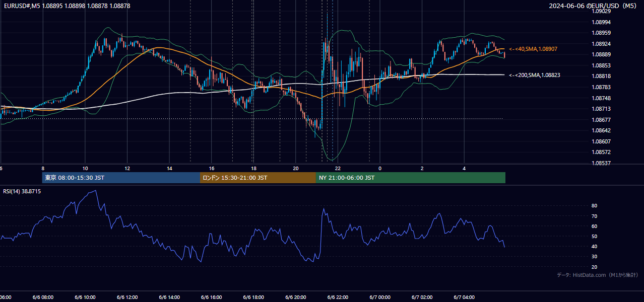This screenshot has height=302, width=644.
Task: Click the white 200,SMA,1.08823 label
Action: 535,75
